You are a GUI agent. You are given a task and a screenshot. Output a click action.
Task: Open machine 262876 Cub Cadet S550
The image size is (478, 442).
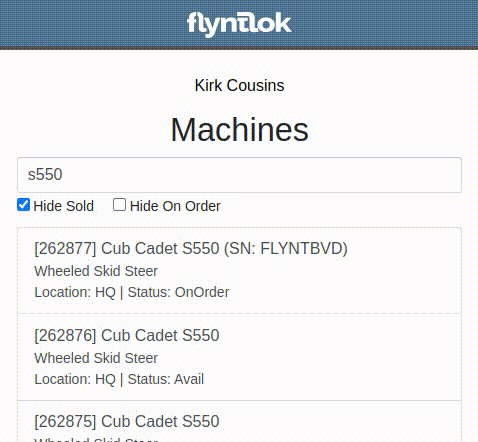pos(239,357)
